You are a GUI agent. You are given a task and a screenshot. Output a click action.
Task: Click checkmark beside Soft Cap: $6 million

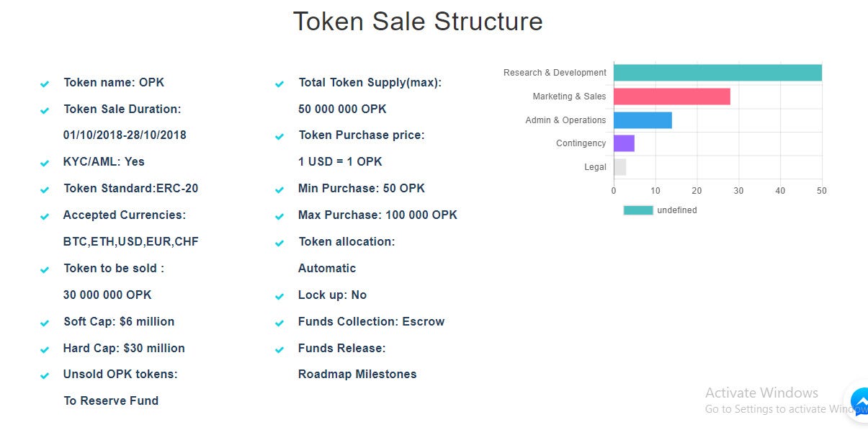(45, 323)
